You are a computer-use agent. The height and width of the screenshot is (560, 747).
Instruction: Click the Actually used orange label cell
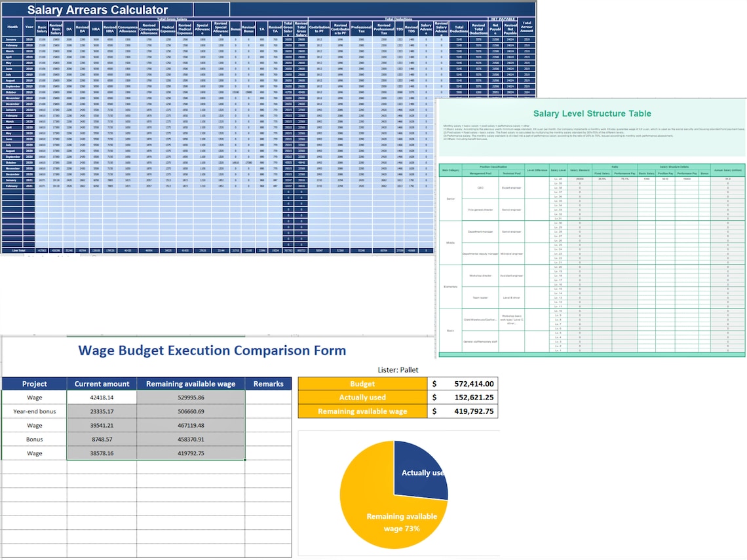[x=362, y=397]
